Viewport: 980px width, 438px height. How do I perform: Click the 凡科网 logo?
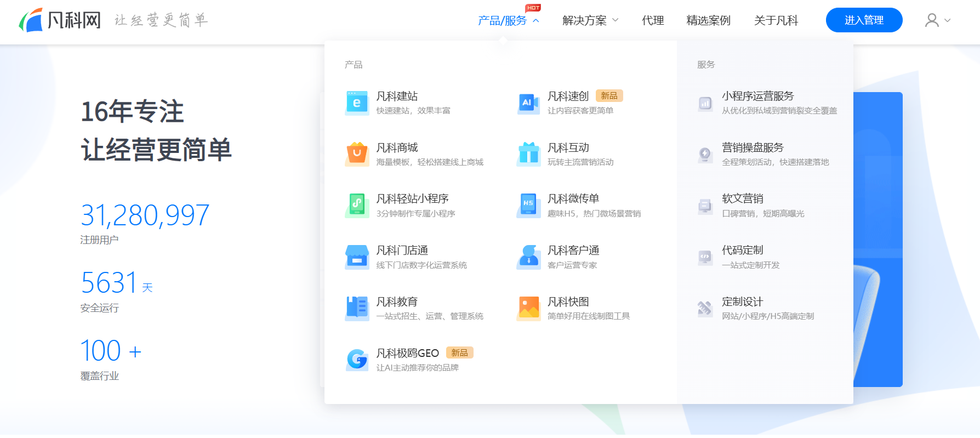[60, 20]
